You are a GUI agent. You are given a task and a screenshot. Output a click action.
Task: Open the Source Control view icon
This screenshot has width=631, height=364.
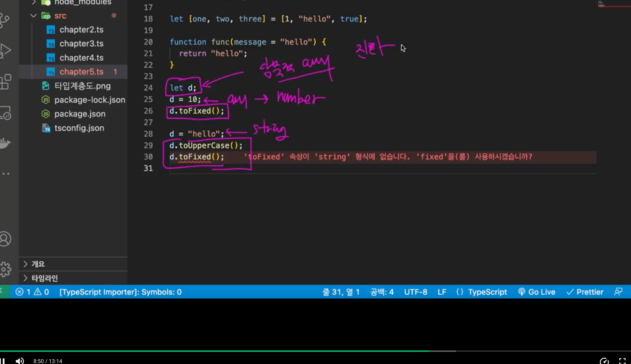(5, 20)
